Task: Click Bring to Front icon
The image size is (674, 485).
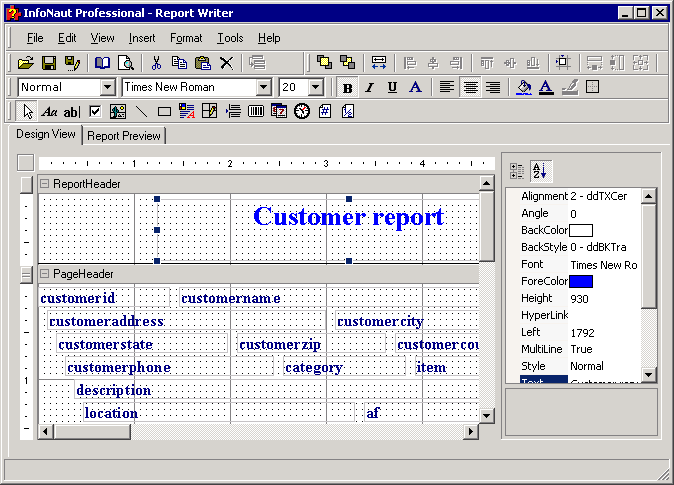Action: [324, 62]
